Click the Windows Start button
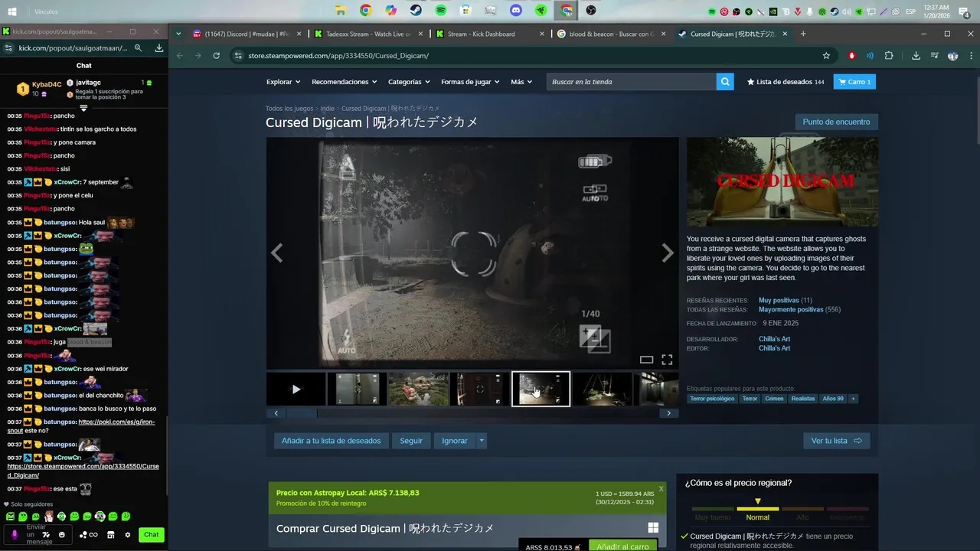980x551 pixels. click(x=11, y=11)
